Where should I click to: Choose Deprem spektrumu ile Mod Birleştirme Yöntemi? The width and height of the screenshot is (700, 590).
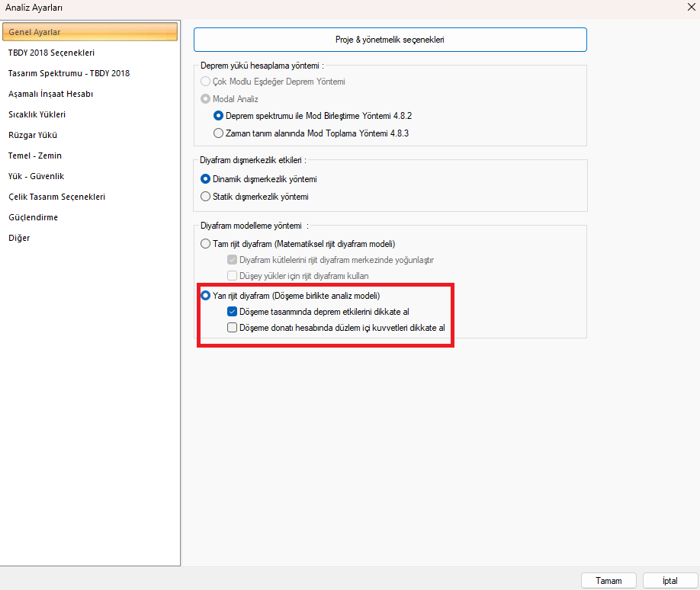[220, 116]
